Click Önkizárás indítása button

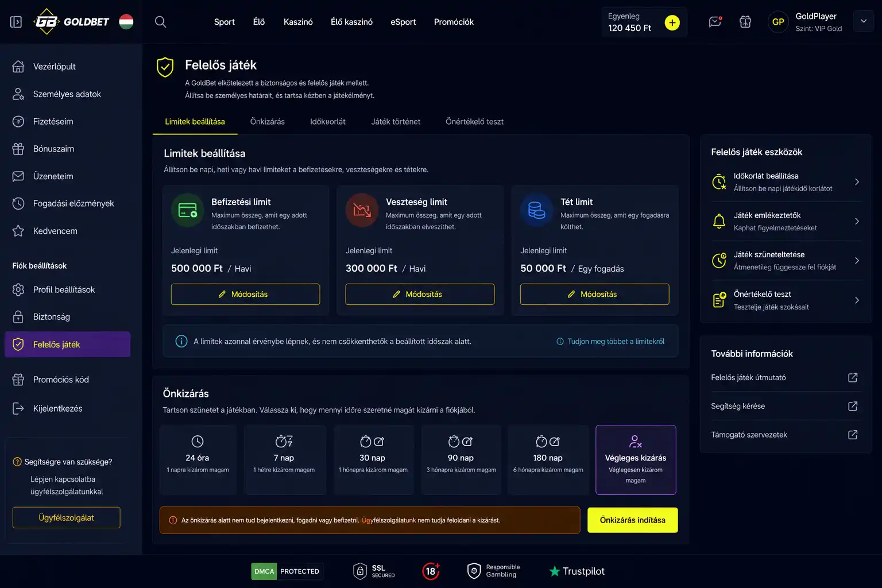[x=633, y=520]
